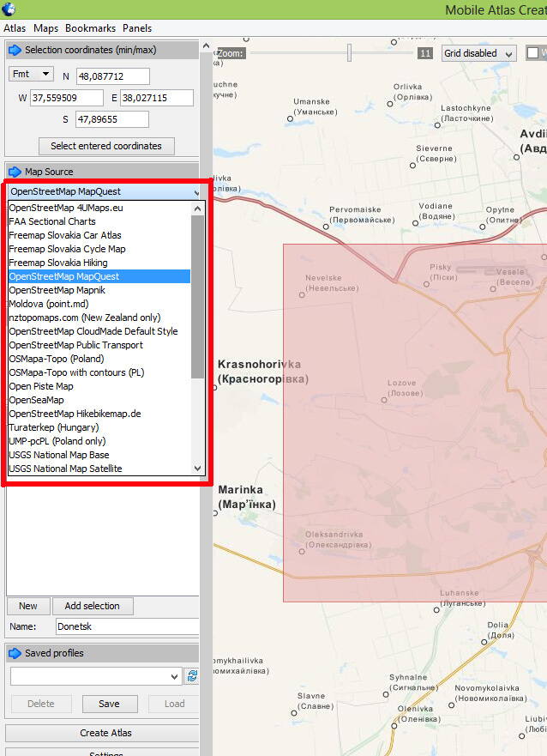Viewport: 547px width, 756px height.
Task: Choose USGS National Map Satellite source
Action: (65, 469)
